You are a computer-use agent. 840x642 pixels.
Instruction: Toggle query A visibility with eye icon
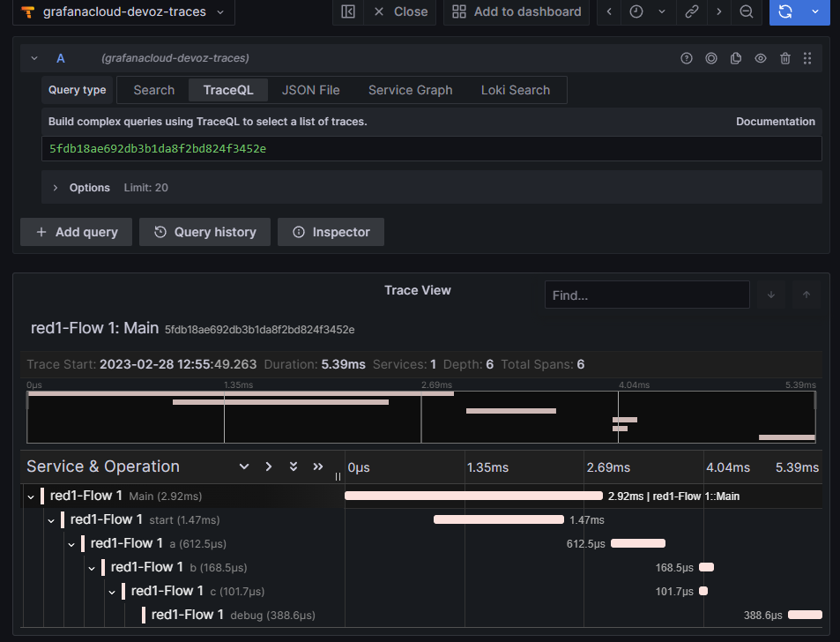coord(761,58)
